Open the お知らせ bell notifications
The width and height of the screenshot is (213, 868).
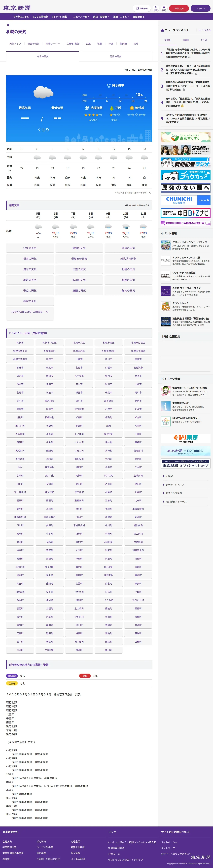(x=142, y=8)
